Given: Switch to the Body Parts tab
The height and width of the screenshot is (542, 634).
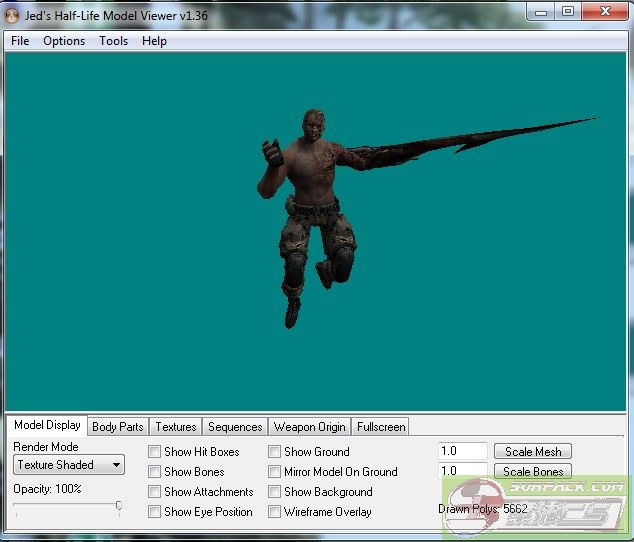Looking at the screenshot, I should (x=118, y=427).
